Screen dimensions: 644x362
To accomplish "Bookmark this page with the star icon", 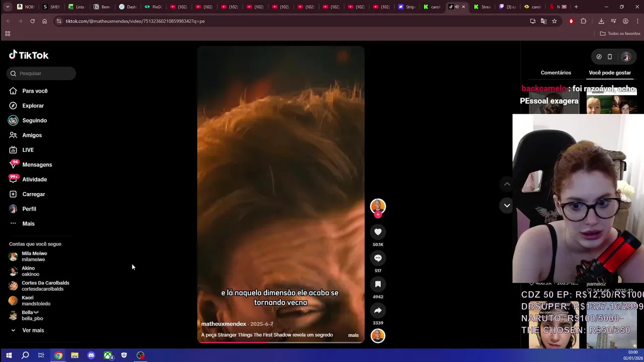I will (x=554, y=21).
